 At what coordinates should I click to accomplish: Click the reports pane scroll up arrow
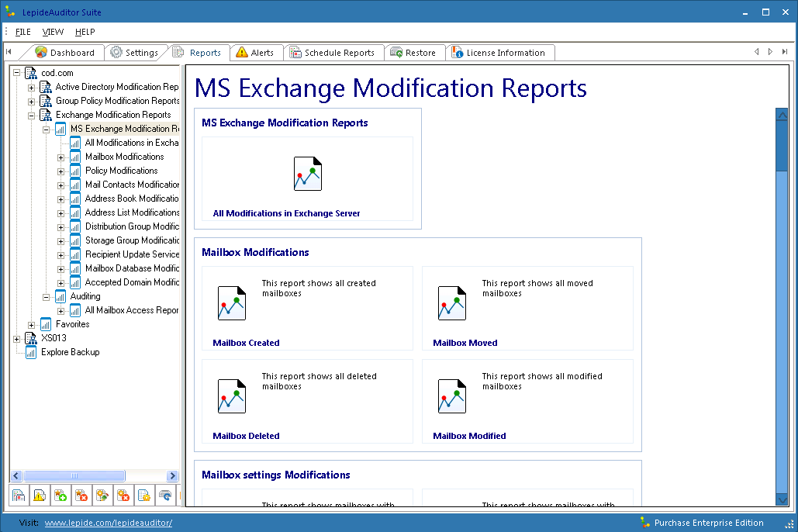click(782, 115)
